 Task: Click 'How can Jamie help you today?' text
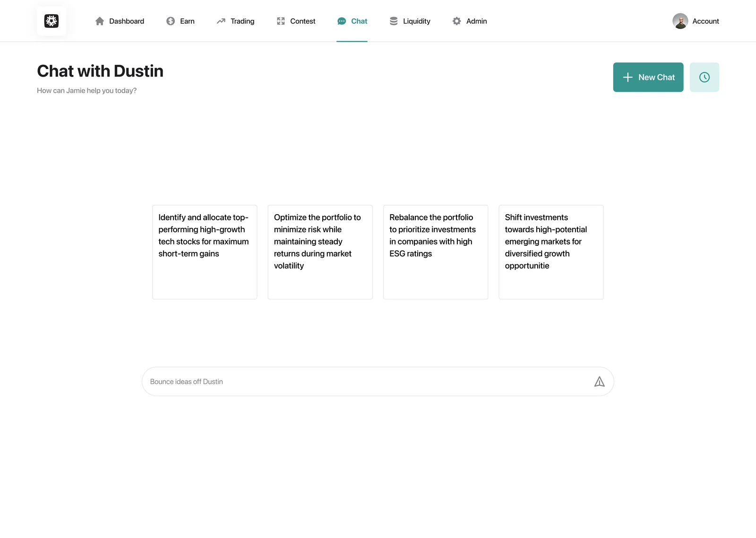point(87,90)
